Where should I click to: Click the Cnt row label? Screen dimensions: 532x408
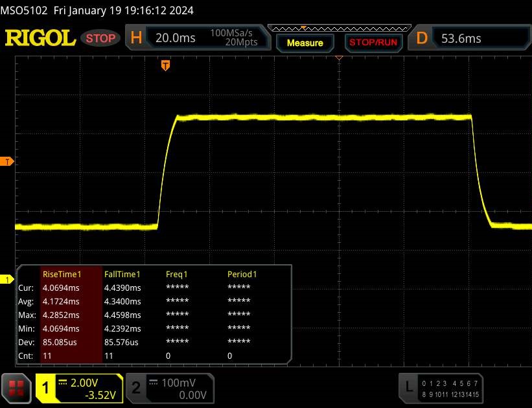pyautogui.click(x=26, y=356)
